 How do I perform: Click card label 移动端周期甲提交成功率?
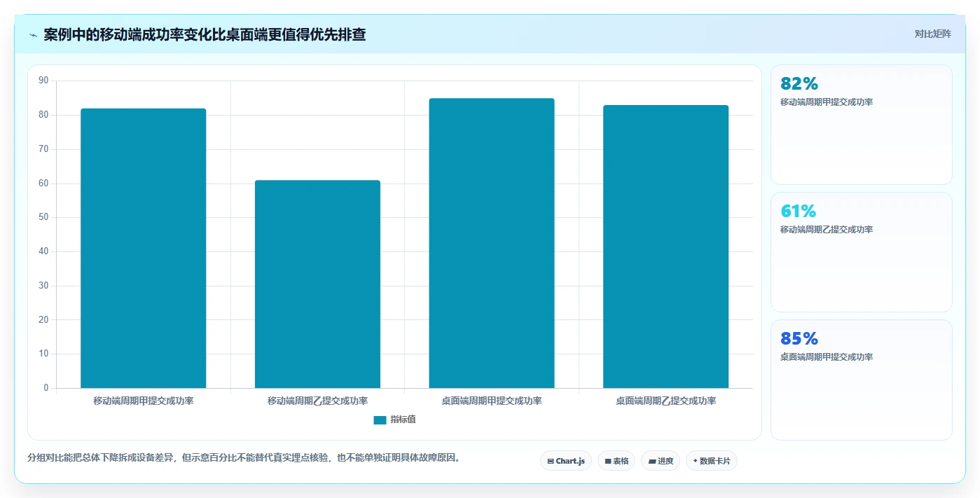(x=827, y=102)
